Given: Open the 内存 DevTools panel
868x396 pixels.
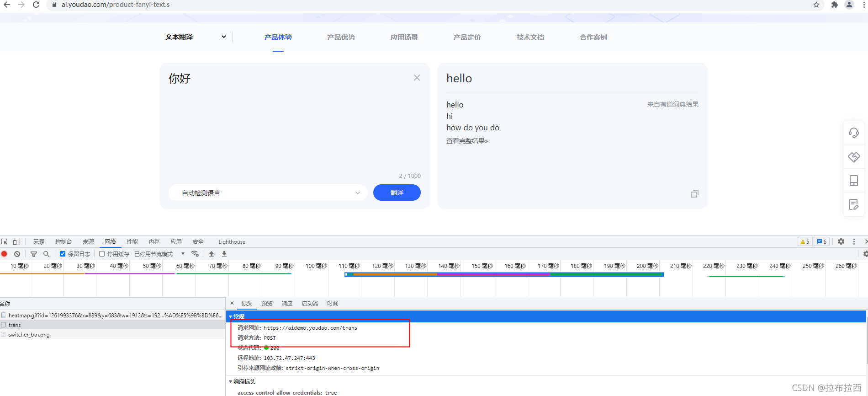Looking at the screenshot, I should (154, 242).
